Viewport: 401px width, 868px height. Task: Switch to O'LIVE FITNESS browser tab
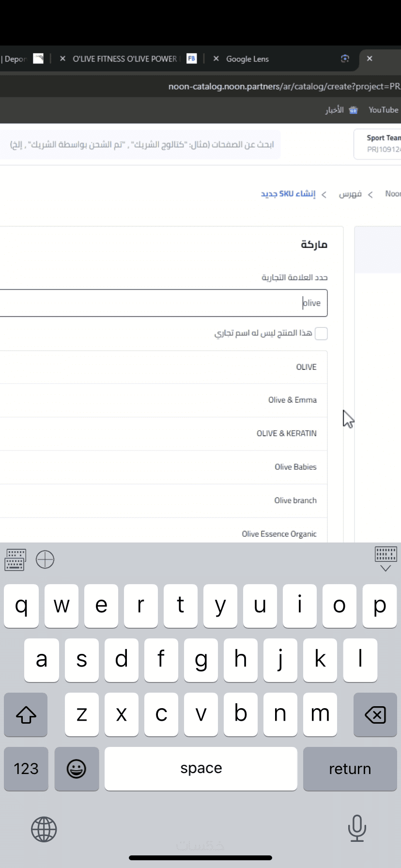[x=125, y=59]
